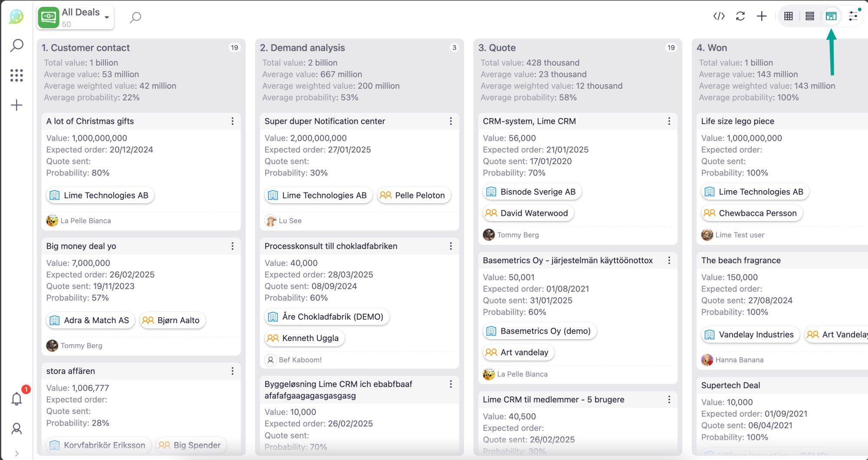The image size is (868, 460).
Task: Click the Lime CRM logo icon
Action: coord(16,17)
